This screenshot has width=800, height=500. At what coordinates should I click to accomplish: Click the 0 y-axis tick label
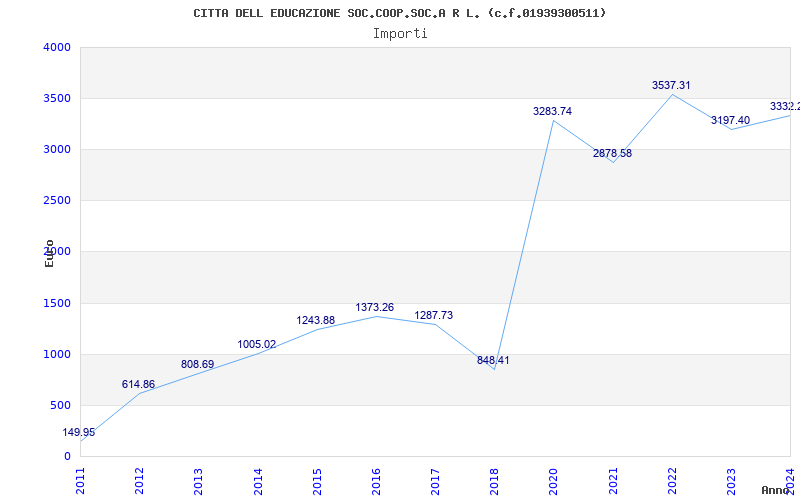tap(67, 457)
